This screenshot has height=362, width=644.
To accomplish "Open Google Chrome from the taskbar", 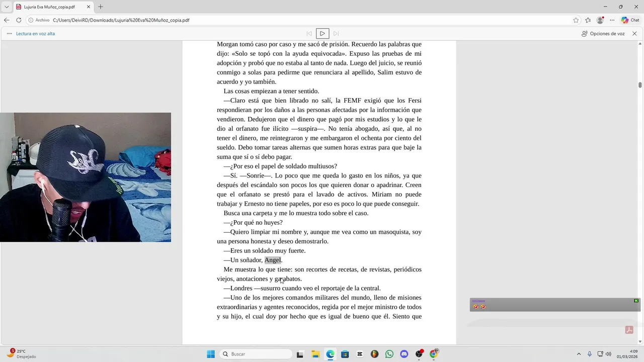I will click(434, 354).
